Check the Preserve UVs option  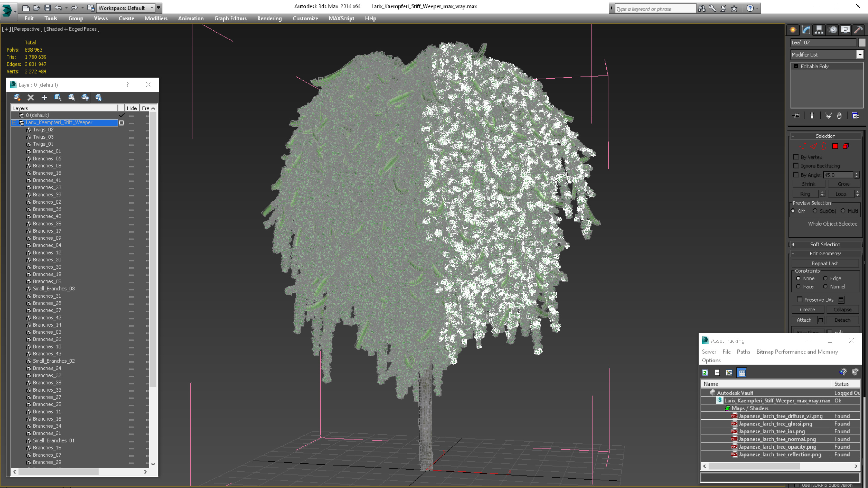pos(799,299)
